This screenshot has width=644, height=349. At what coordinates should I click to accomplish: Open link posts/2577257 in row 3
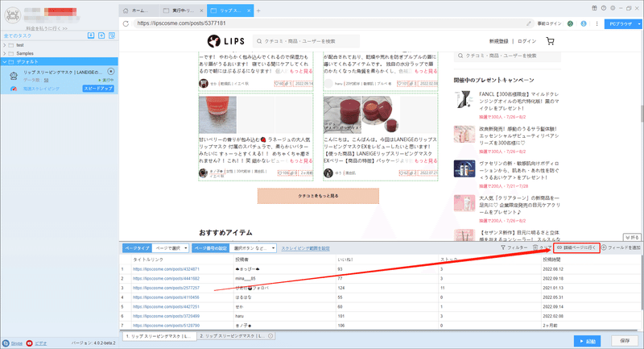(166, 289)
